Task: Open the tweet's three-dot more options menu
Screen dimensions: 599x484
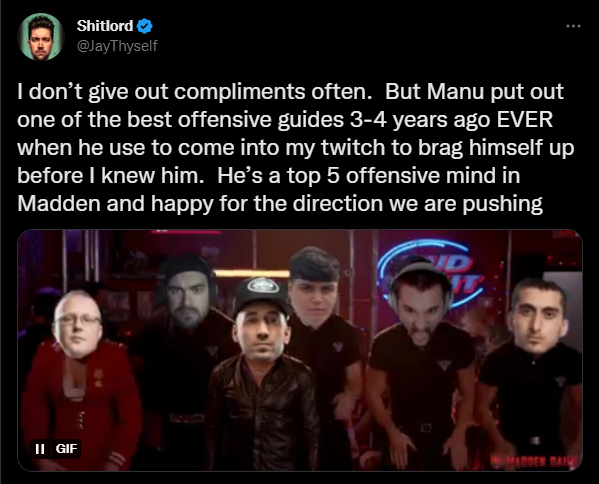Action: point(573,26)
